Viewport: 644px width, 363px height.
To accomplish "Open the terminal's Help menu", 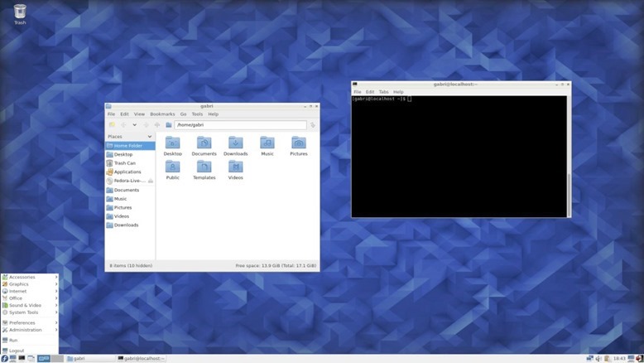I will [x=398, y=92].
